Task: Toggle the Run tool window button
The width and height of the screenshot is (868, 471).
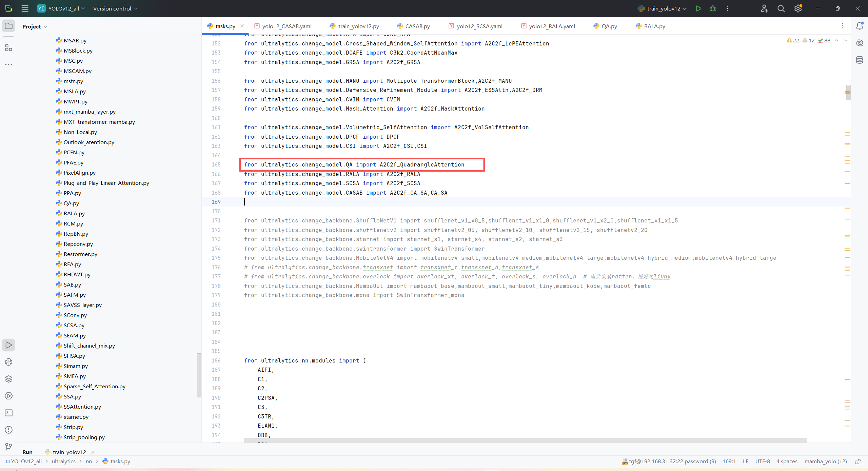Action: tap(8, 345)
